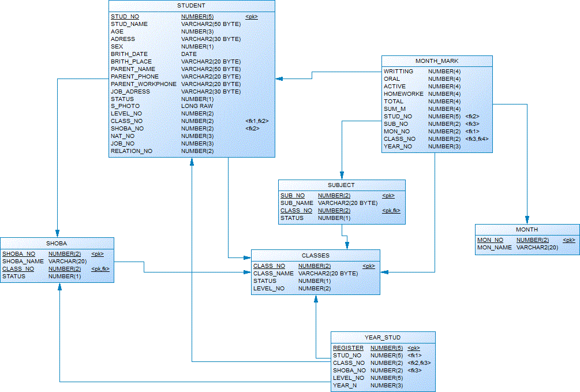Select the SHOBA table title
The width and height of the screenshot is (580, 392).
[57, 243]
